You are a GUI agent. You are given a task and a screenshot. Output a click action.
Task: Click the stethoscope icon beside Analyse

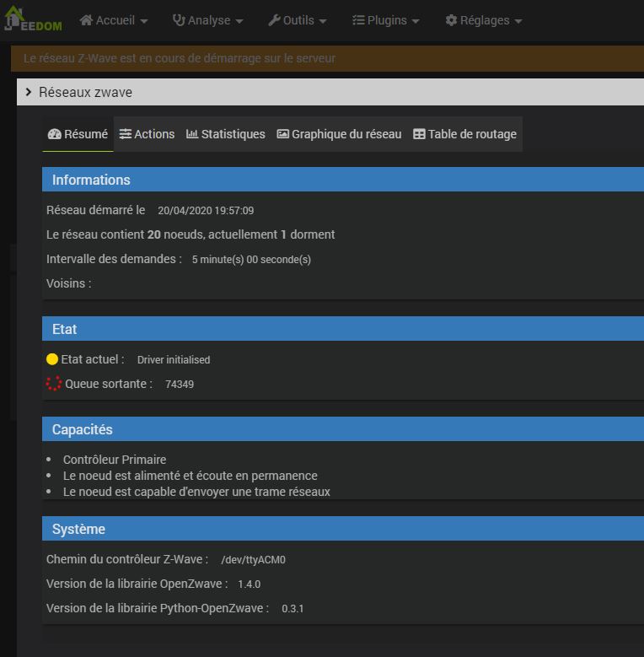pos(179,20)
